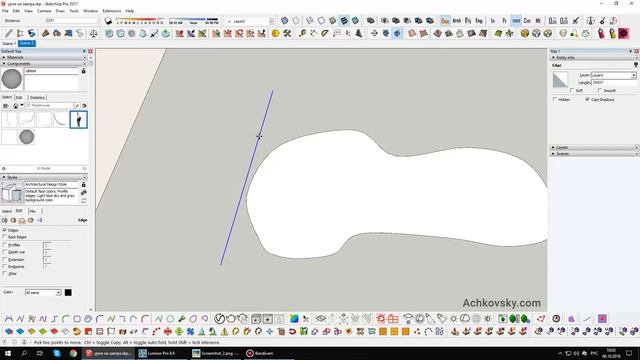Screen dimensions: 640x360
Task: Toggle Cast Shadows checkbox in Entity Info
Action: point(588,99)
